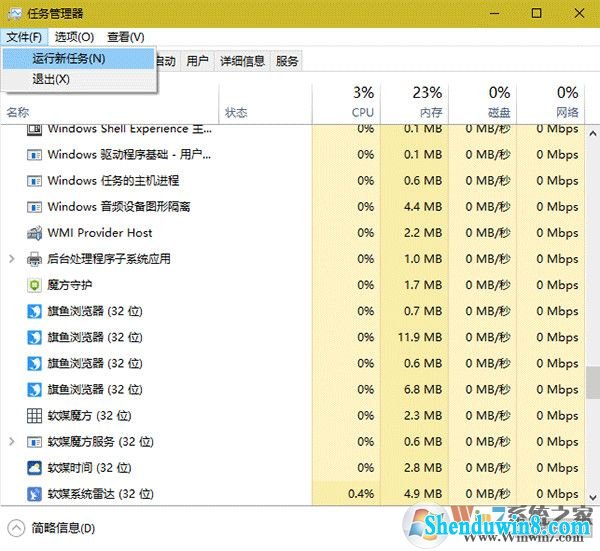Switch to the 服务 tab
600x551 pixels.
point(287,61)
